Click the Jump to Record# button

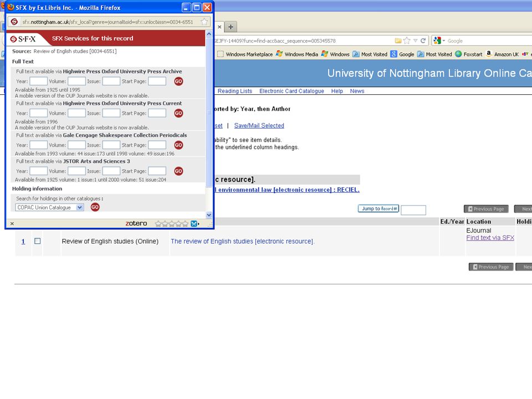378,209
